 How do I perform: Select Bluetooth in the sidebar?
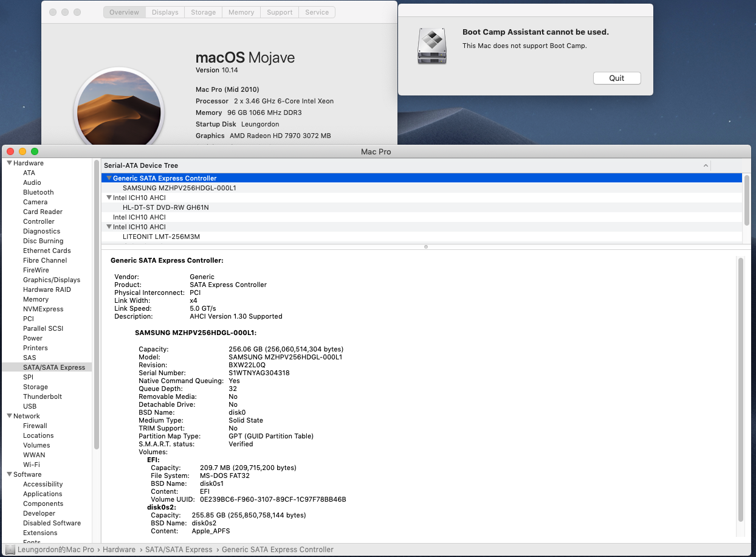(38, 192)
